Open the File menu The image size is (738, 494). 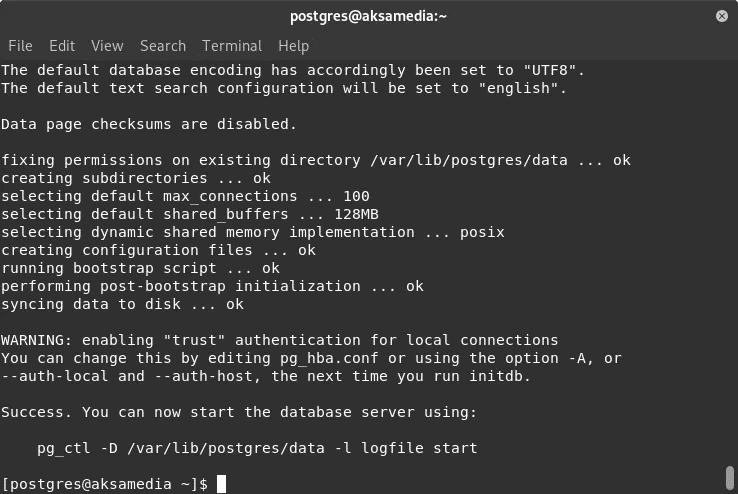coord(20,46)
